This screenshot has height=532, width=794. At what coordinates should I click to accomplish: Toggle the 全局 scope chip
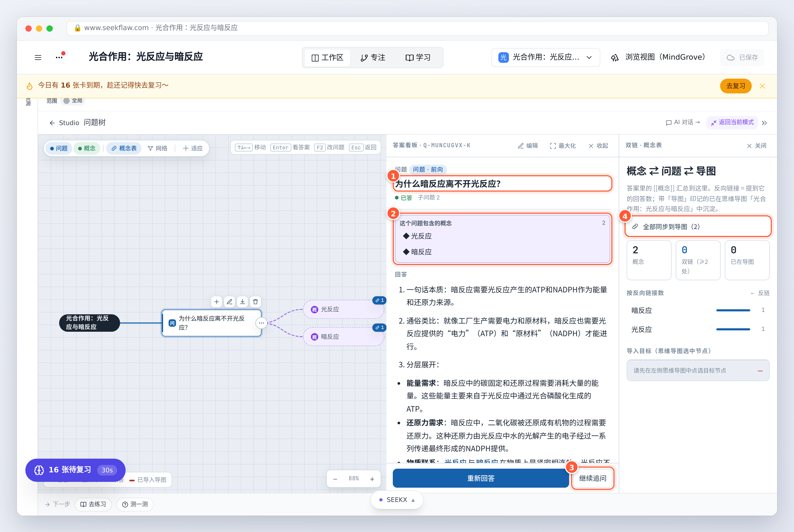click(x=73, y=101)
